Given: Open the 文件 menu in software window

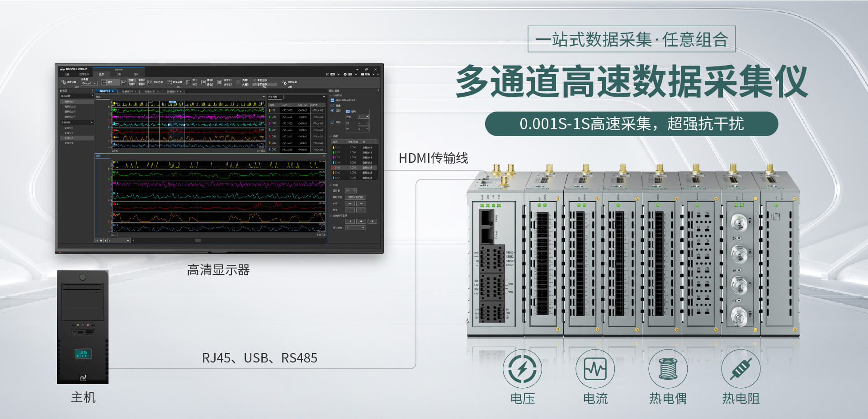Looking at the screenshot, I should pyautogui.click(x=67, y=74).
